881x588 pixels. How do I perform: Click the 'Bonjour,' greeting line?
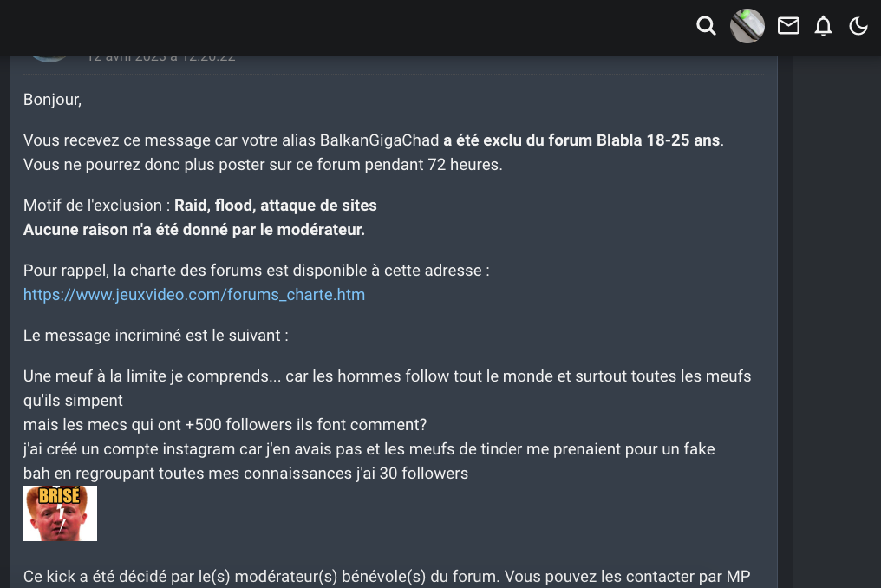click(52, 100)
